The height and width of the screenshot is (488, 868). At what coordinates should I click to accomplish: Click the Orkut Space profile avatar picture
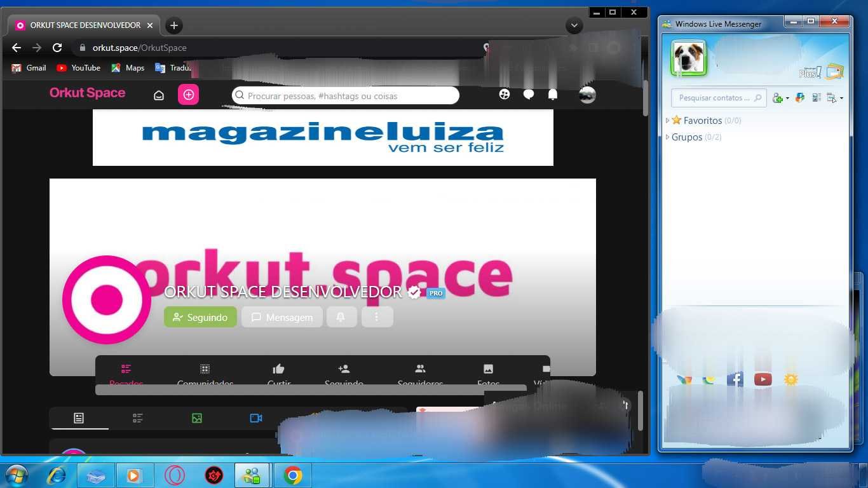pyautogui.click(x=107, y=299)
